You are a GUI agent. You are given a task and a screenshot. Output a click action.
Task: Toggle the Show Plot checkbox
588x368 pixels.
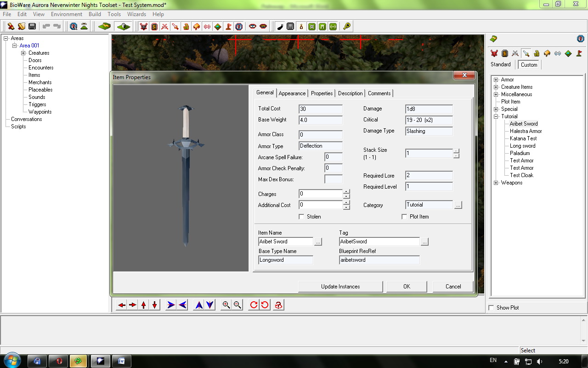[492, 308]
